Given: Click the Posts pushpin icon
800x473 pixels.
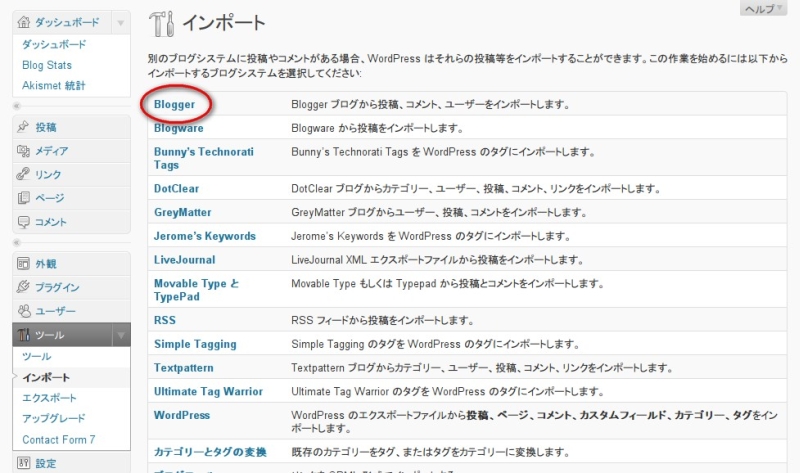Looking at the screenshot, I should point(23,127).
